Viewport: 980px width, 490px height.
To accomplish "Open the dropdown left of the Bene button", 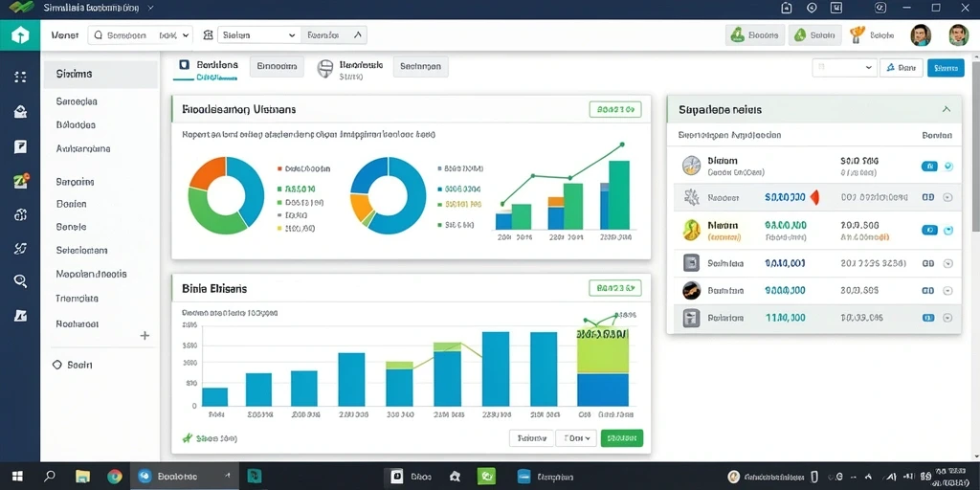I will point(844,68).
